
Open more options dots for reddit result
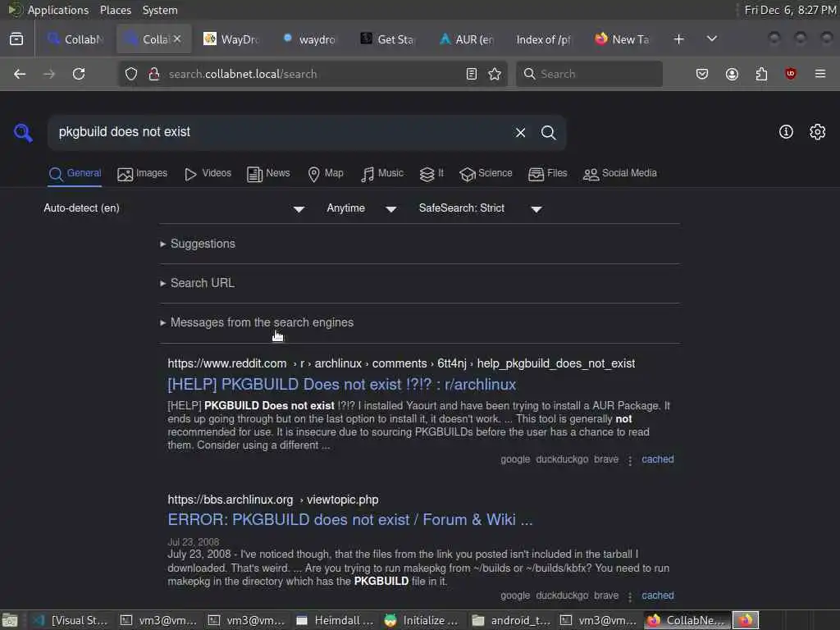(x=630, y=460)
